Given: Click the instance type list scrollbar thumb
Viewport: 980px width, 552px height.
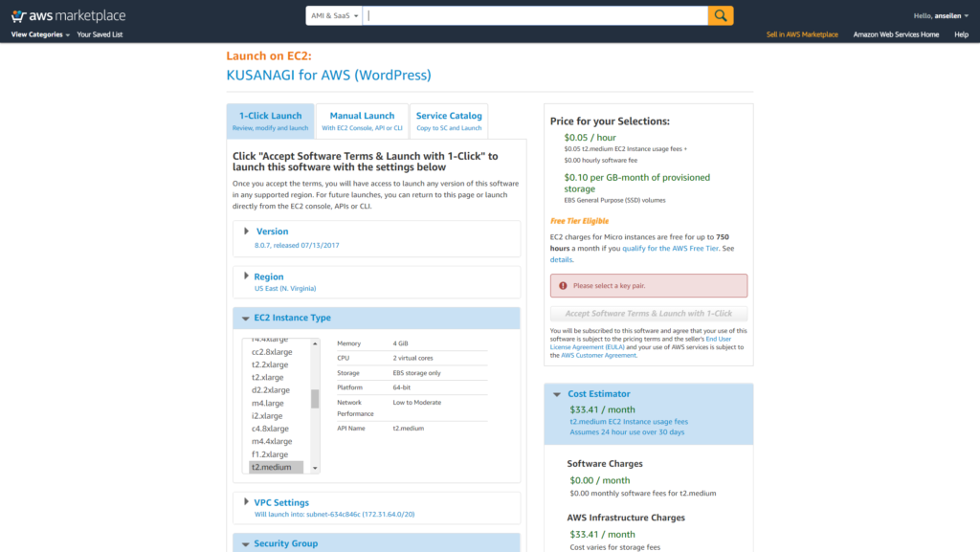Looking at the screenshot, I should [x=315, y=398].
